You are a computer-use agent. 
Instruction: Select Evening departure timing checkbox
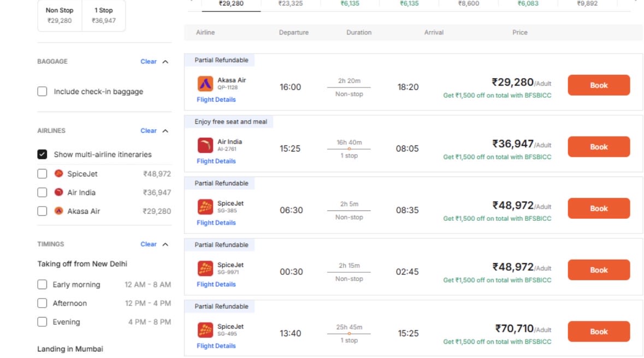pos(42,321)
